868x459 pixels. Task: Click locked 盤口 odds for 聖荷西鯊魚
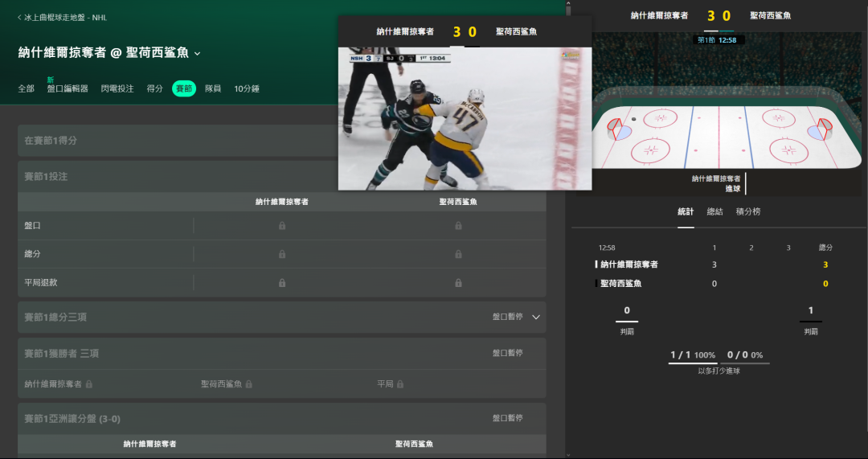tap(458, 226)
